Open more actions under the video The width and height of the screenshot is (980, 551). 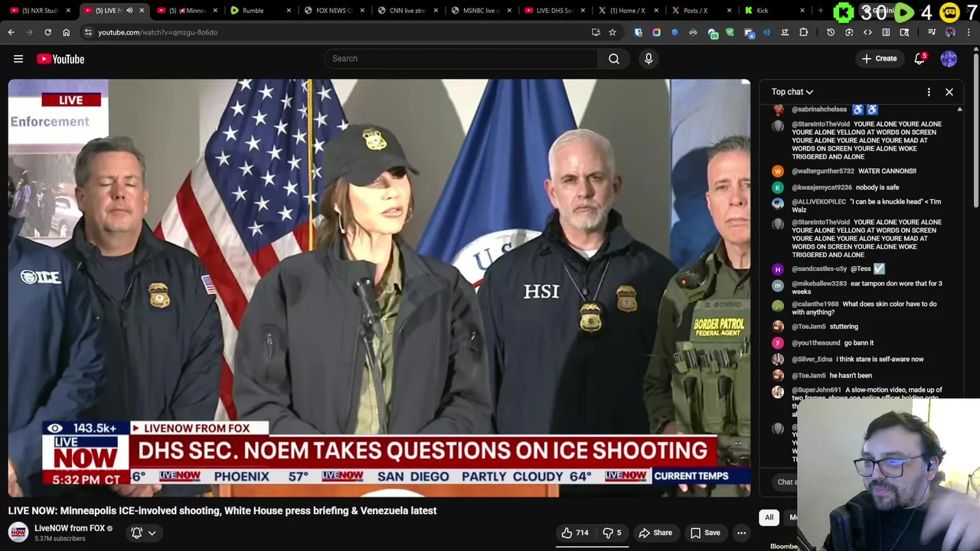741,533
